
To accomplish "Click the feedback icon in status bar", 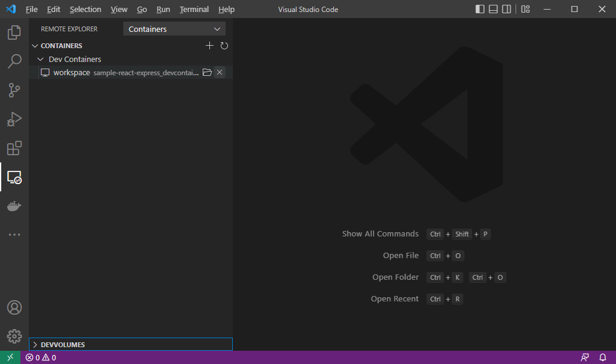I will 585,357.
